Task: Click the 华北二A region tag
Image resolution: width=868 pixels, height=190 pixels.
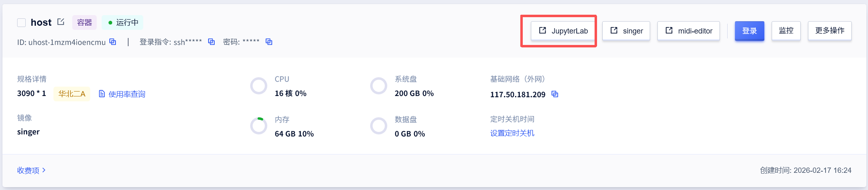Action: click(x=72, y=94)
